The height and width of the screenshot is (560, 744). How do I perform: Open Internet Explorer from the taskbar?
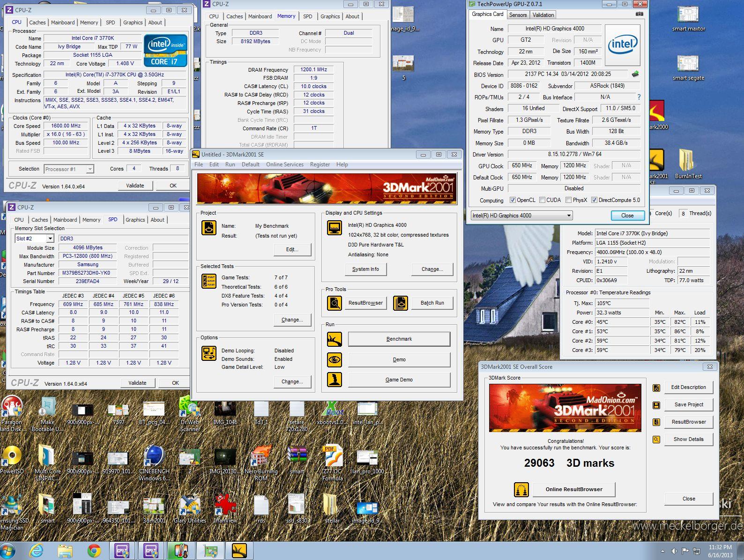tap(37, 551)
